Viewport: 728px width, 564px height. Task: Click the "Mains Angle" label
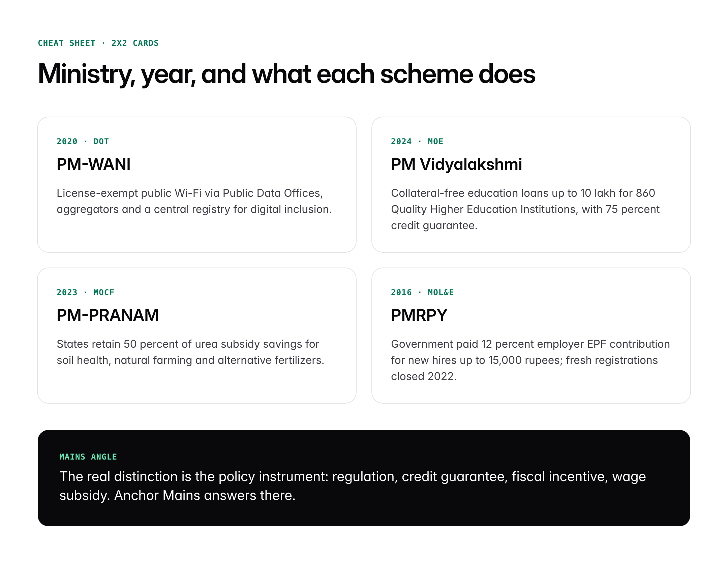[88, 457]
